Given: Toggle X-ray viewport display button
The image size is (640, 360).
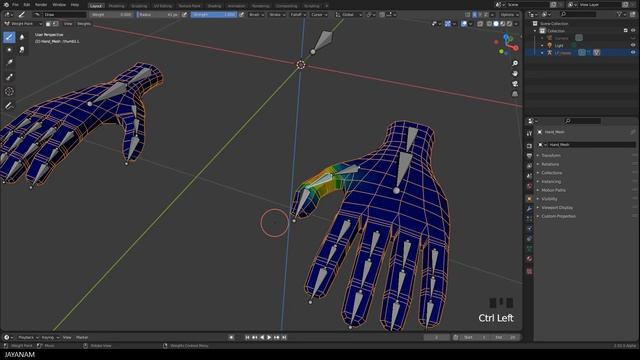Looking at the screenshot, I should 480,24.
